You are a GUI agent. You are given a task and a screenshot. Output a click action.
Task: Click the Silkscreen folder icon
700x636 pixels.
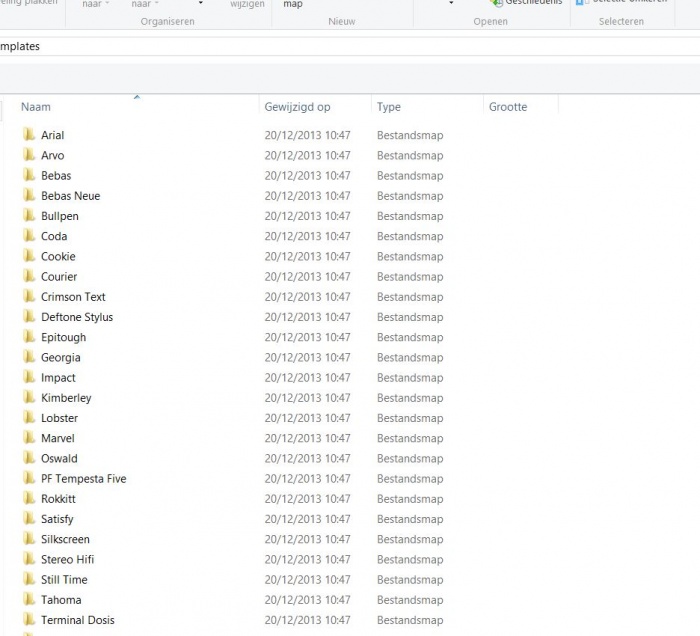(29, 538)
